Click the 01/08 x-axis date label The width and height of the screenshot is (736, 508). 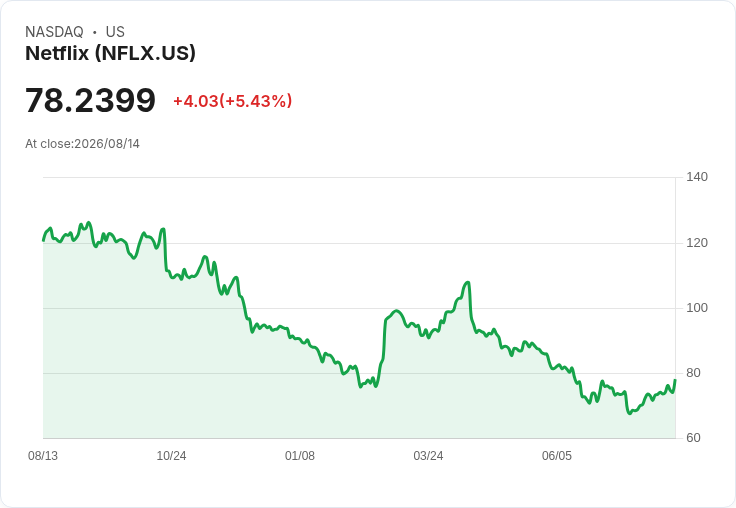(300, 456)
